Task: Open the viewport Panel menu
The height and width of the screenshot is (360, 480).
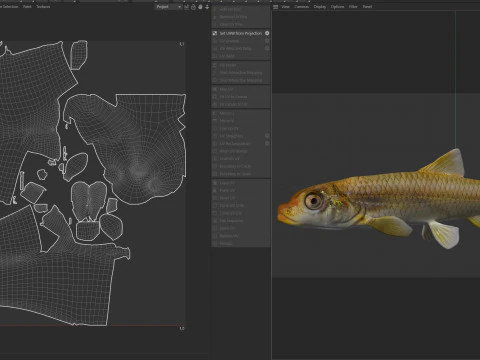Action: click(x=367, y=7)
